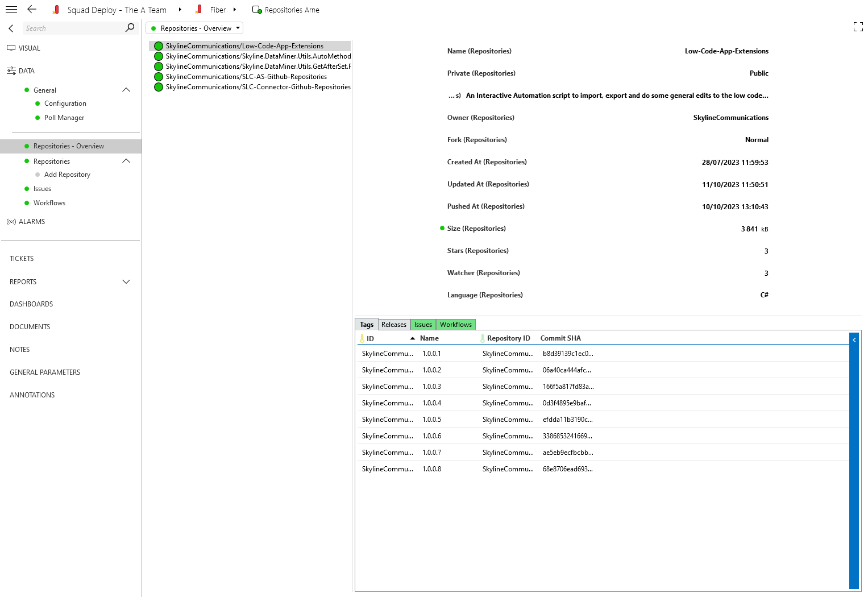The width and height of the screenshot is (868, 597).
Task: Select Repositories - Overview in the tree
Action: [70, 146]
